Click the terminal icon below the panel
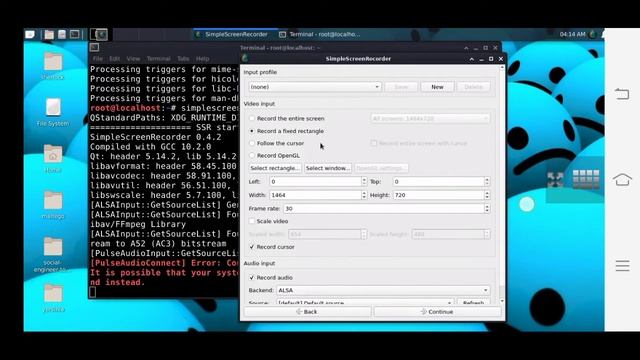Screen dimensions: 640x360 94,47
